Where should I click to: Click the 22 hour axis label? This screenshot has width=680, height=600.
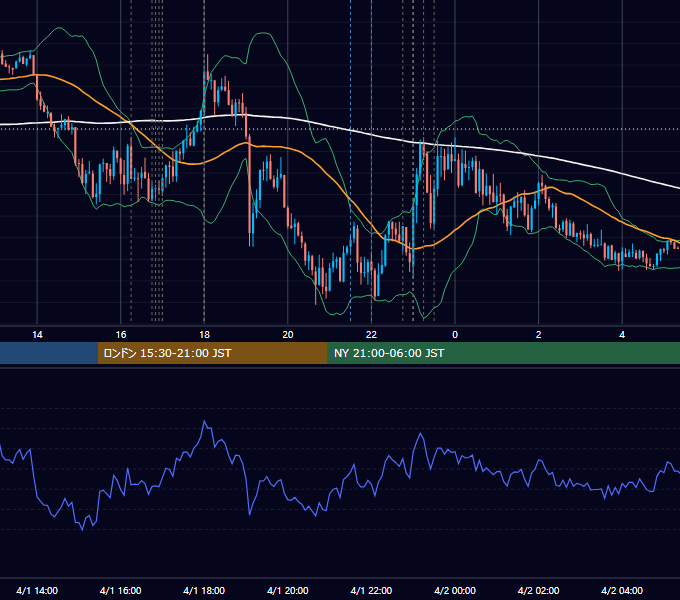pyautogui.click(x=371, y=335)
